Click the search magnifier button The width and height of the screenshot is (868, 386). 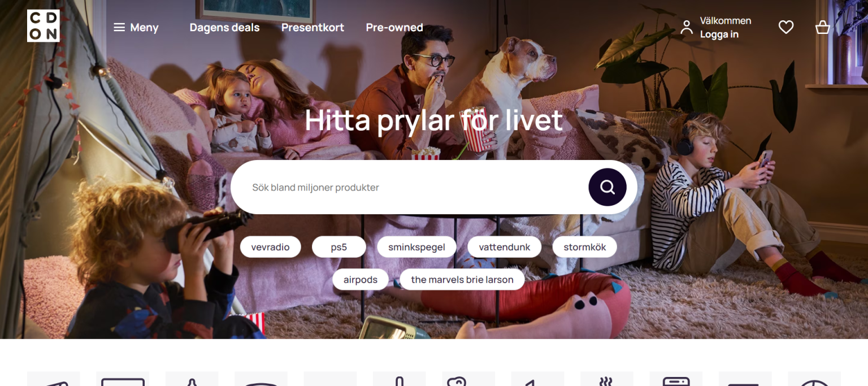tap(607, 187)
